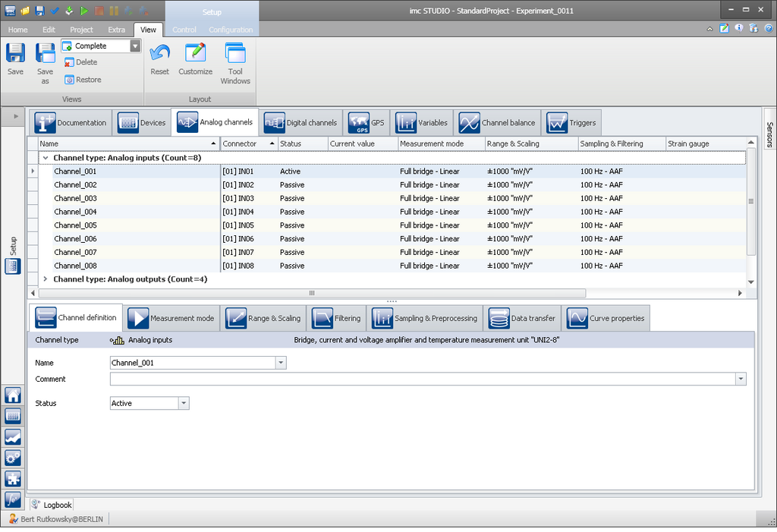Viewport: 777px width, 532px height.
Task: Click the Delete view button
Action: [x=80, y=62]
